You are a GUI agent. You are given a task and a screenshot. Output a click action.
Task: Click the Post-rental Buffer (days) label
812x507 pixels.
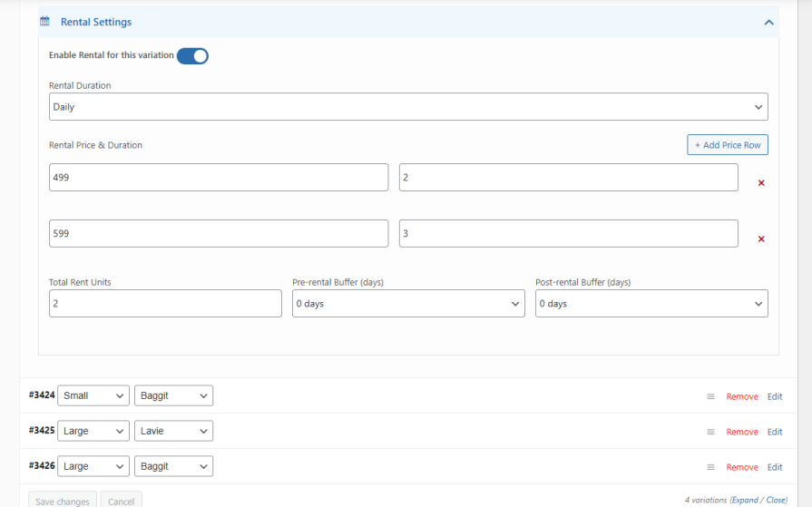tap(583, 282)
